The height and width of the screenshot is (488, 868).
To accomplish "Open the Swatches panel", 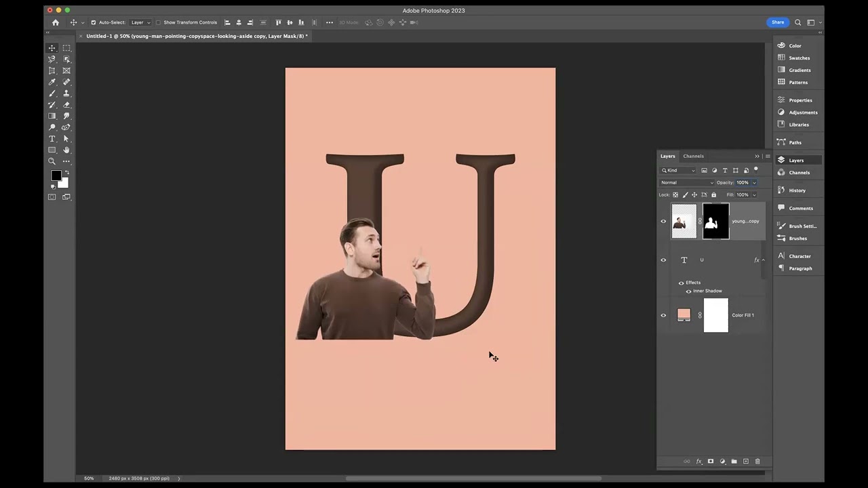I will 799,58.
